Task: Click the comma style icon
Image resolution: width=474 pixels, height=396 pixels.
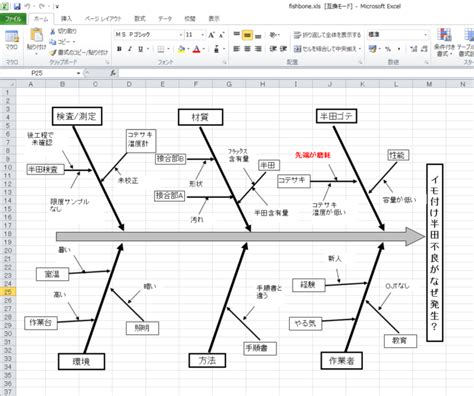Action: pyautogui.click(x=399, y=49)
